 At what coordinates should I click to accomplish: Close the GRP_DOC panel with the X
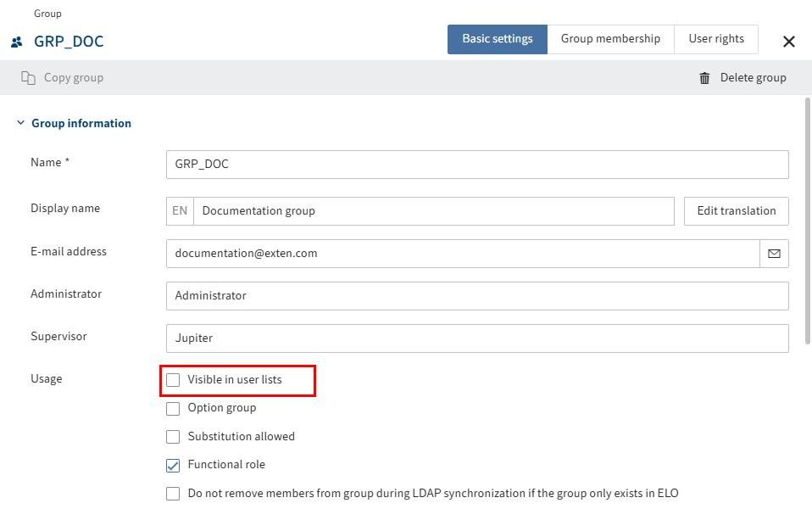pyautogui.click(x=789, y=41)
